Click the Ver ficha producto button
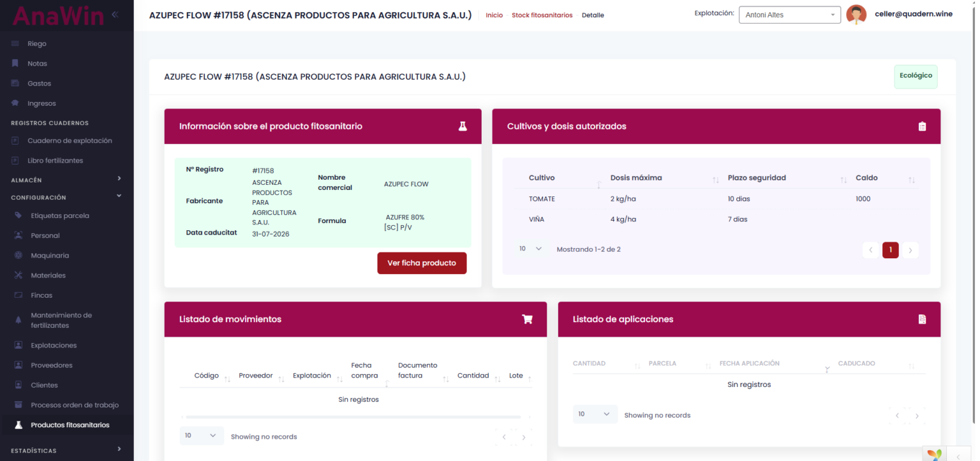 [421, 263]
